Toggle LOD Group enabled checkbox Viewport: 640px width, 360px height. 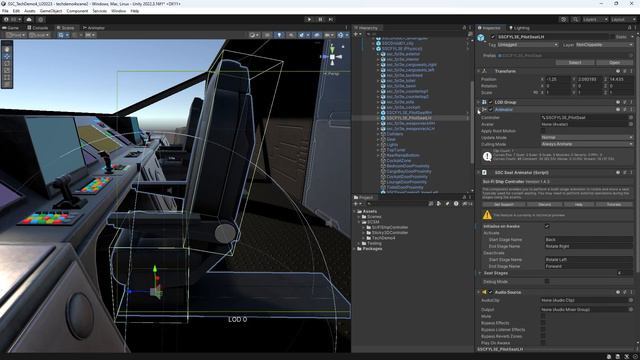pos(491,102)
